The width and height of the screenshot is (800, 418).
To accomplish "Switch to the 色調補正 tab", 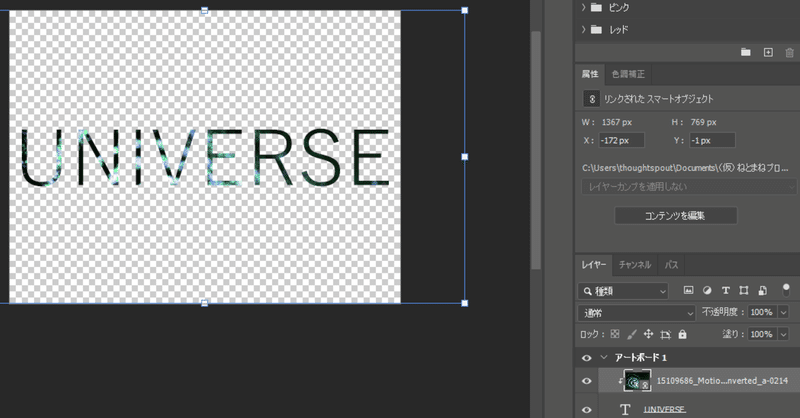I will click(x=628, y=74).
